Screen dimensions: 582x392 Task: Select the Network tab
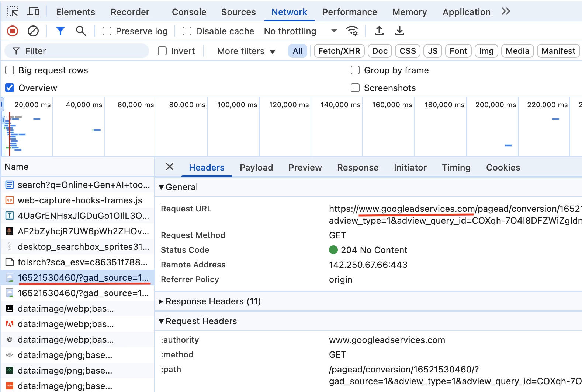[290, 12]
